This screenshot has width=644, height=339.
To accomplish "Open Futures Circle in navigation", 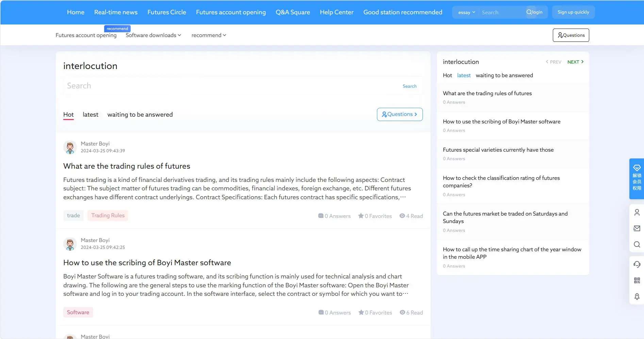I will 167,12.
